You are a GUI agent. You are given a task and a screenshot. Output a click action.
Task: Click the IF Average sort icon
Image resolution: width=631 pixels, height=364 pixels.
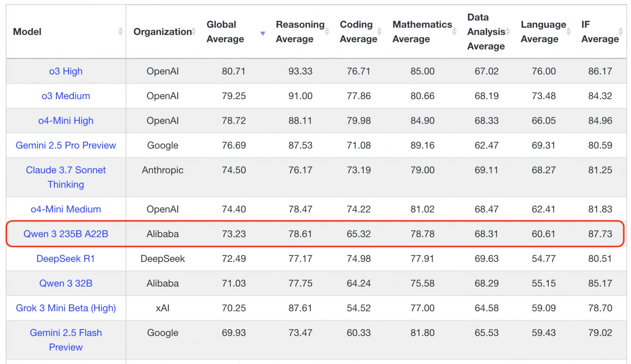tap(621, 32)
